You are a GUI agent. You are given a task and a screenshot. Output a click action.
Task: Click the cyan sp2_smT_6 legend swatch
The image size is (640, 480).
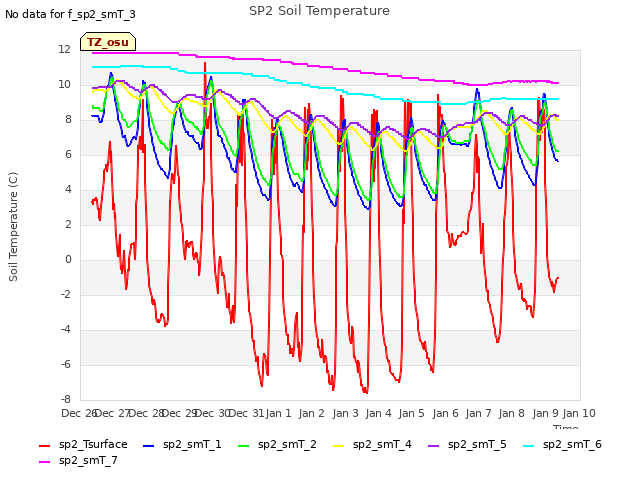click(528, 446)
